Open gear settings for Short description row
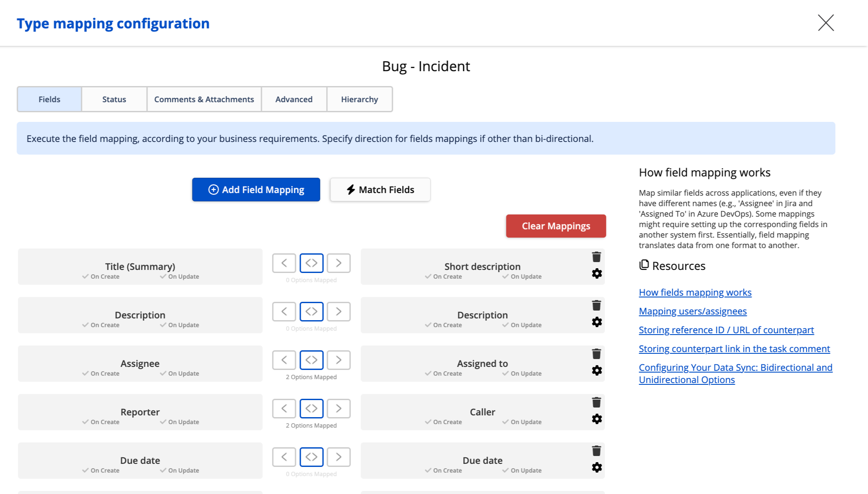Viewport: 868px width, 494px height. [596, 273]
